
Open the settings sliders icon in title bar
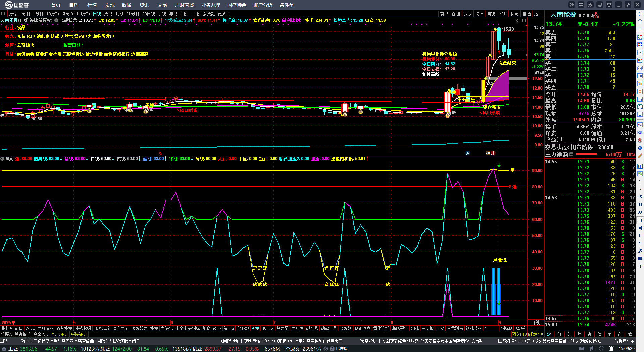tap(581, 5)
